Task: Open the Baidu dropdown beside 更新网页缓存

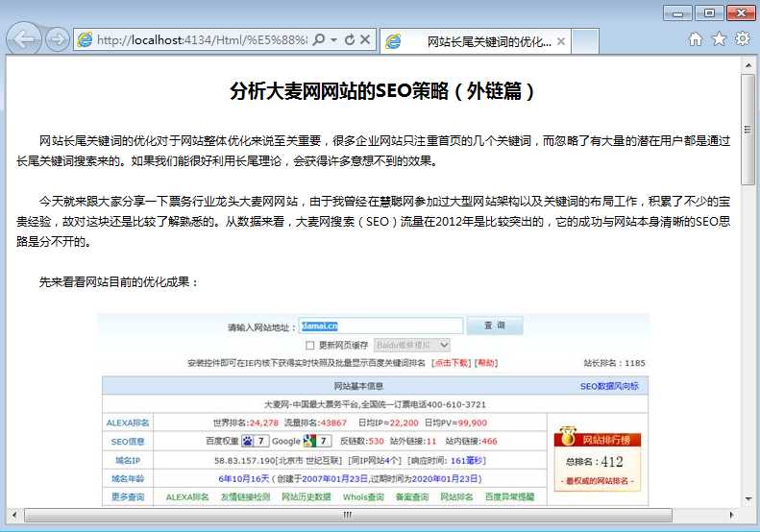Action: pos(412,345)
